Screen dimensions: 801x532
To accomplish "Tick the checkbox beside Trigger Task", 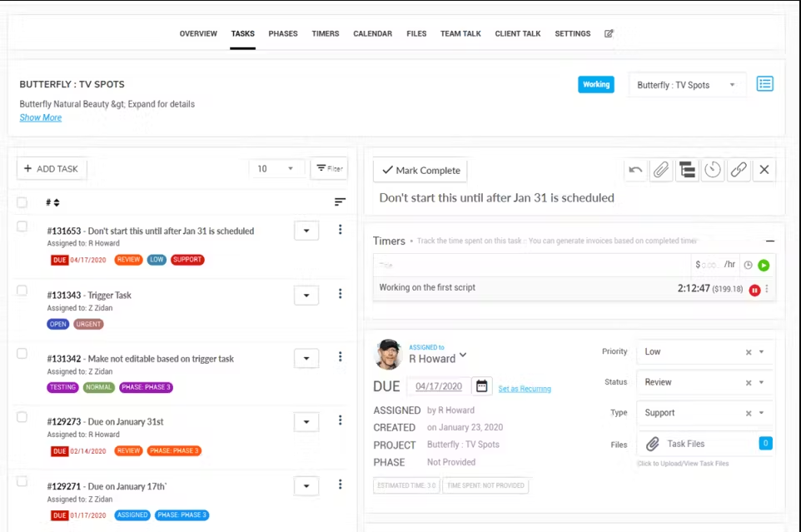I will click(x=22, y=291).
